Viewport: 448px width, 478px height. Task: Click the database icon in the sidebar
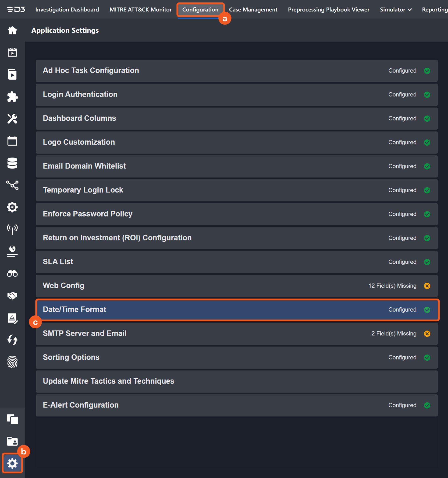tap(12, 163)
